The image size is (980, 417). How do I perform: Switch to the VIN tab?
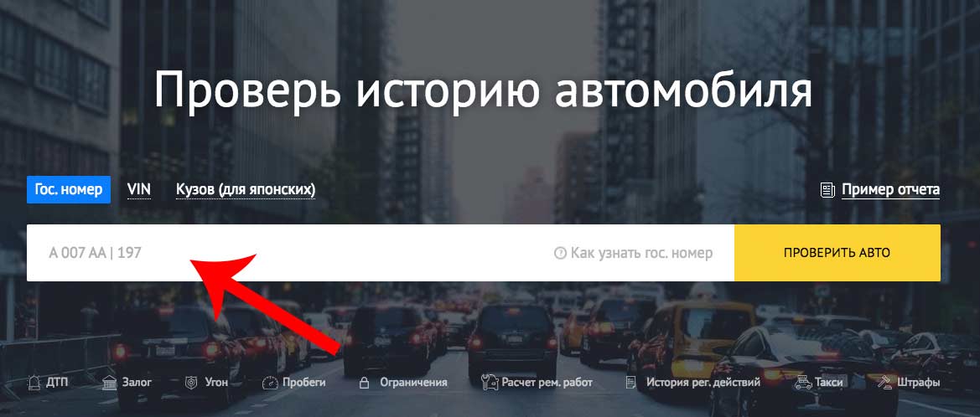pos(139,189)
